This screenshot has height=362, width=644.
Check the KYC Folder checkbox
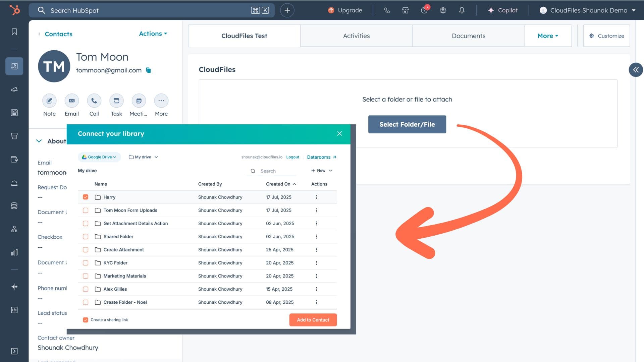point(86,263)
